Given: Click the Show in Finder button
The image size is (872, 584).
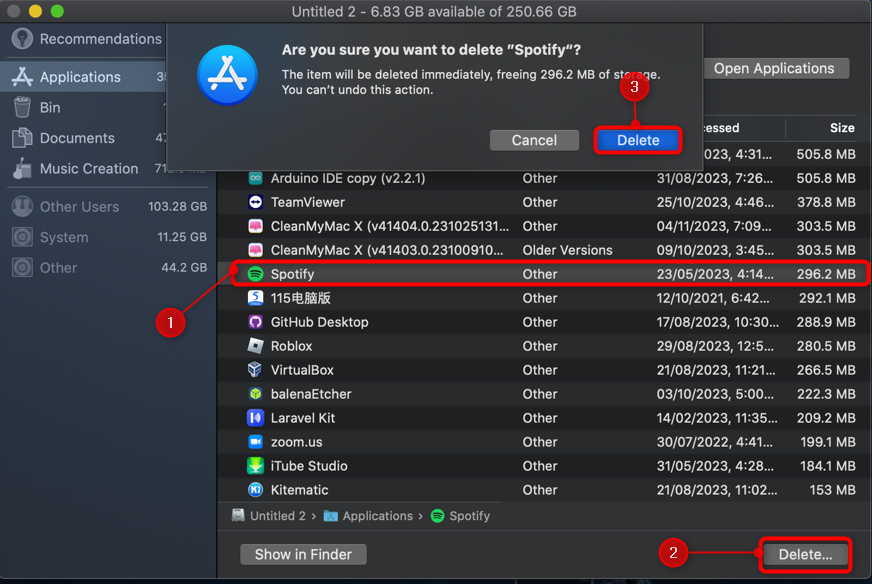Looking at the screenshot, I should [303, 554].
